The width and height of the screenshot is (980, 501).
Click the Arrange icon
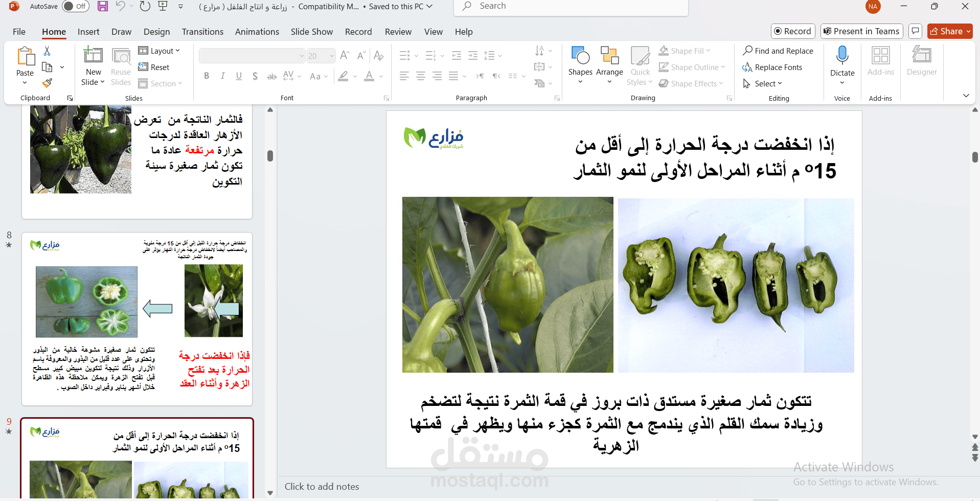click(x=609, y=55)
